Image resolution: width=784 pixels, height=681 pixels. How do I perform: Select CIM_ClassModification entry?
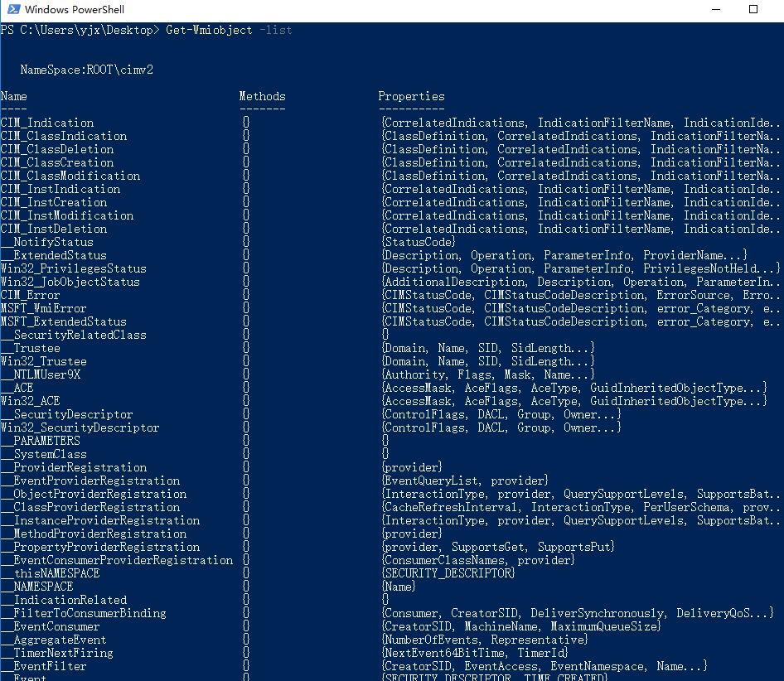70,176
